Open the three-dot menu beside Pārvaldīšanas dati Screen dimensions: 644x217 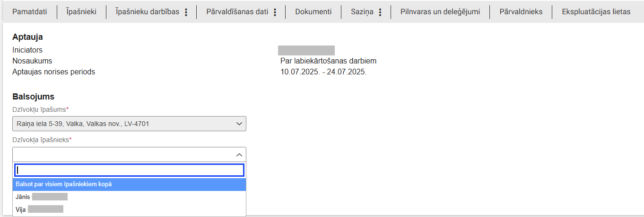[x=275, y=12]
